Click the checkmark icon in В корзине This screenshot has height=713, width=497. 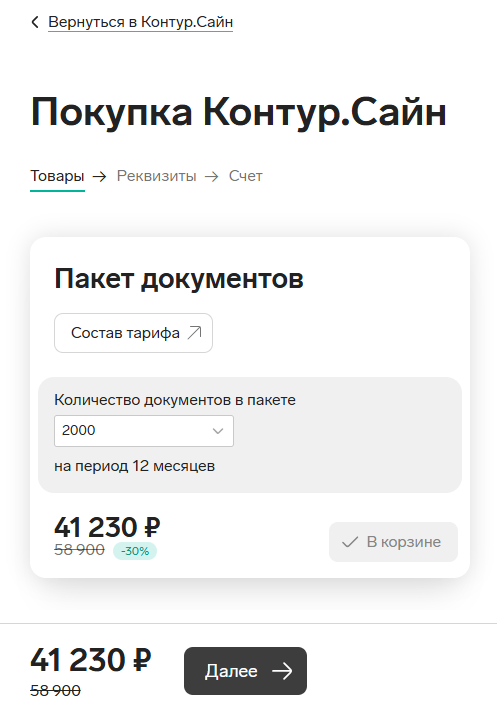click(x=350, y=542)
